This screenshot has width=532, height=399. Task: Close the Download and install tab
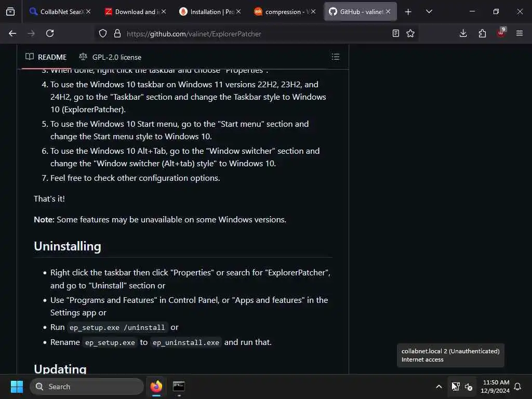point(164,12)
